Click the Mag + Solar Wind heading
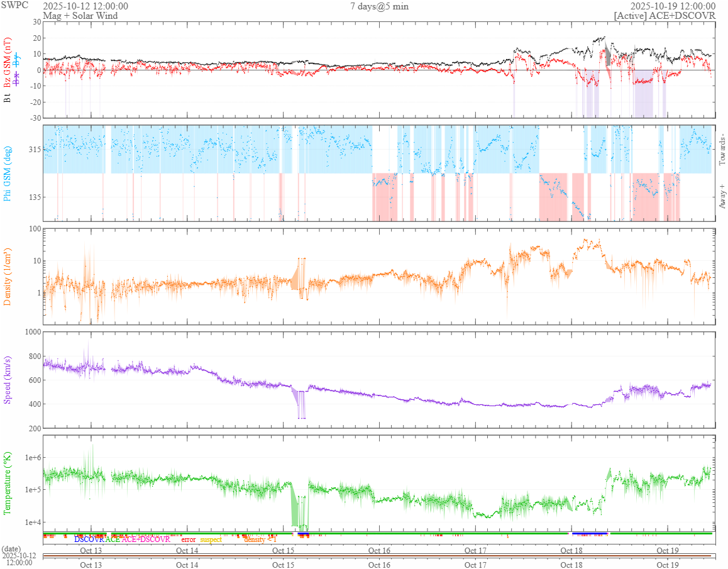 click(x=80, y=16)
